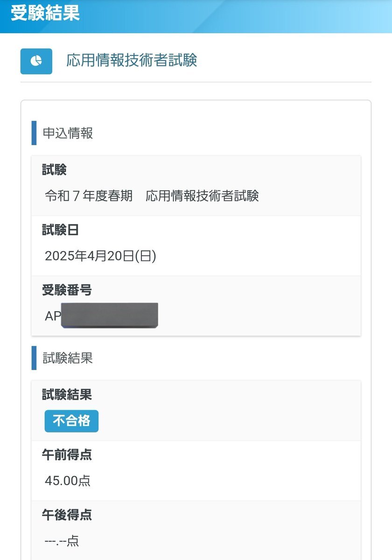Click the redacted gray exam number box
This screenshot has height=560, width=392.
pos(110,315)
